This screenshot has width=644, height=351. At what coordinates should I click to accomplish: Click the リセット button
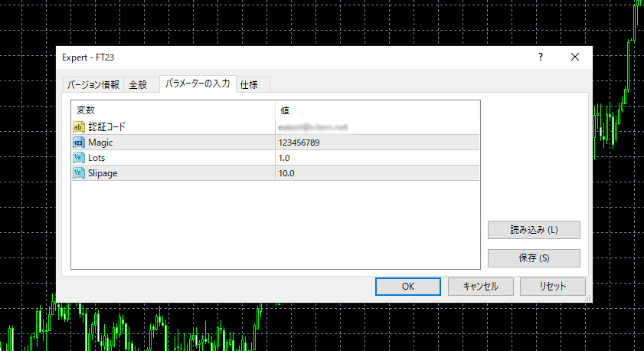(552, 286)
